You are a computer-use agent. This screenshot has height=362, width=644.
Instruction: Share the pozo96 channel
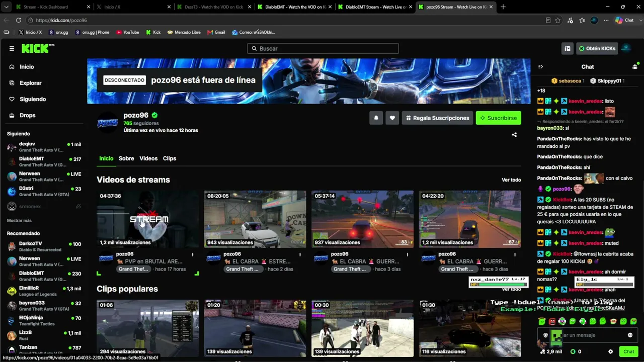coord(514,135)
